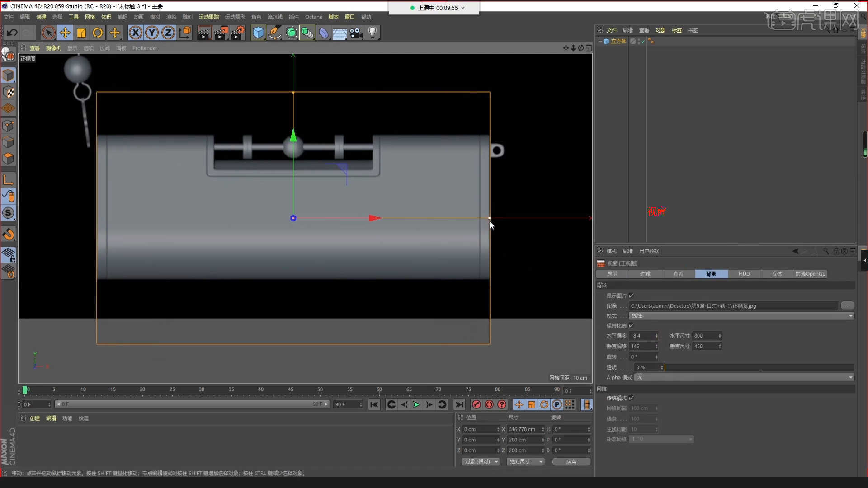Click the 水平偏移 value stepper

pyautogui.click(x=656, y=336)
